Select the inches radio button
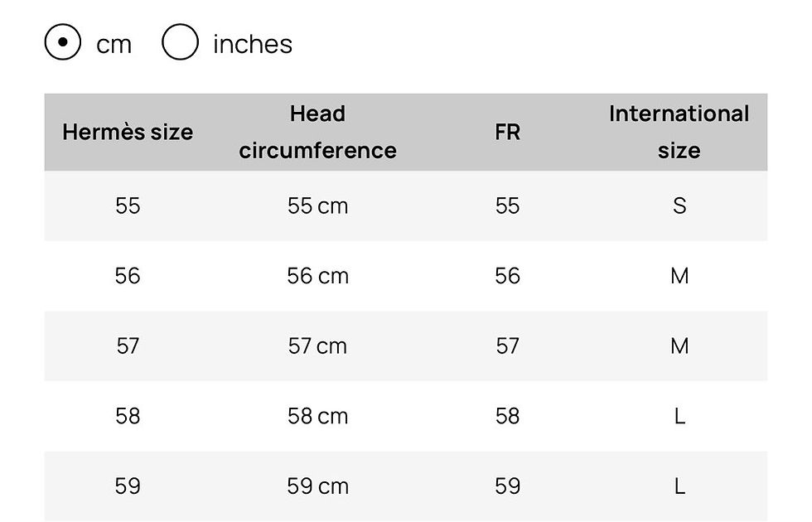Viewport: 812px width, 522px height. pyautogui.click(x=180, y=42)
